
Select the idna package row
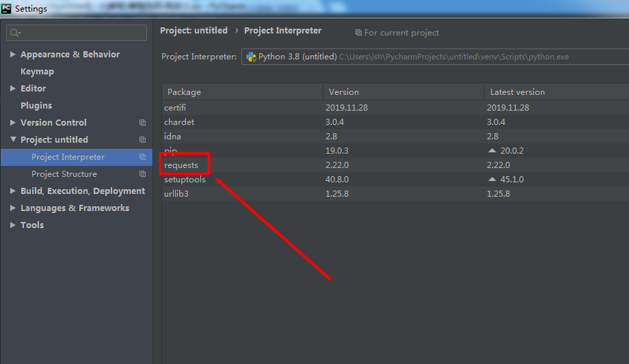(x=395, y=137)
